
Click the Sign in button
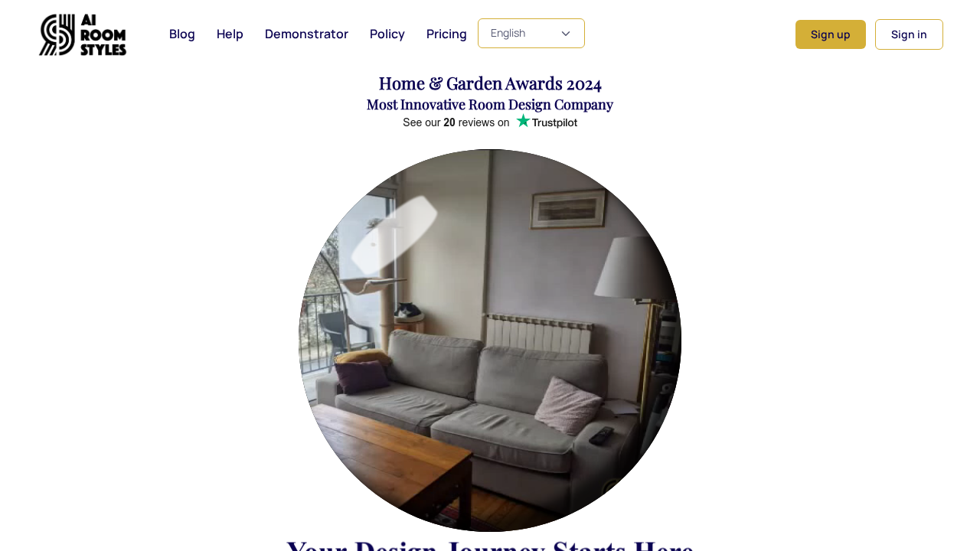(x=909, y=34)
